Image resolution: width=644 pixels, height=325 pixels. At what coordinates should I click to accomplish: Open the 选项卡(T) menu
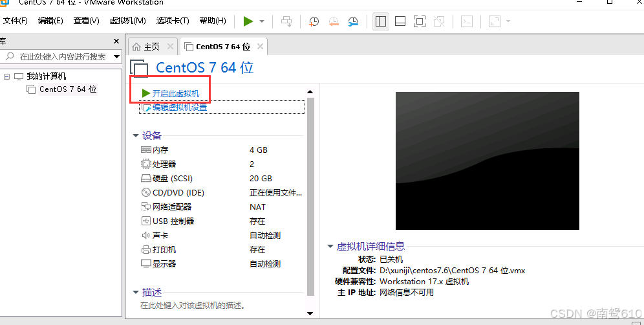[173, 21]
